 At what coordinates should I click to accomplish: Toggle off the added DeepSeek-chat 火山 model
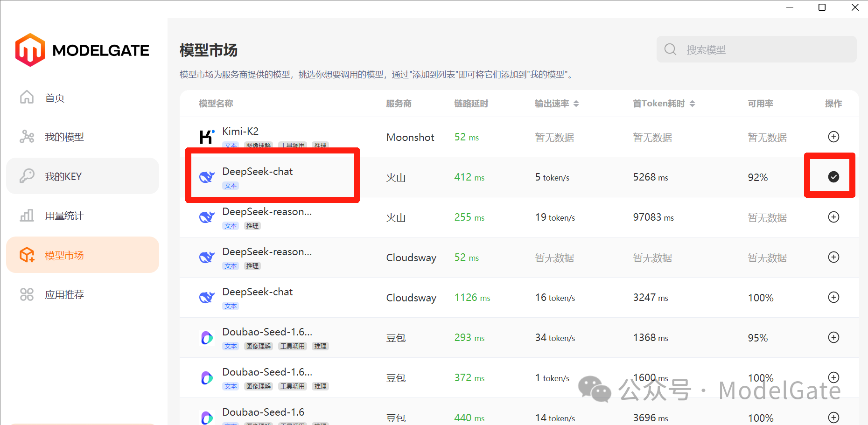(833, 176)
